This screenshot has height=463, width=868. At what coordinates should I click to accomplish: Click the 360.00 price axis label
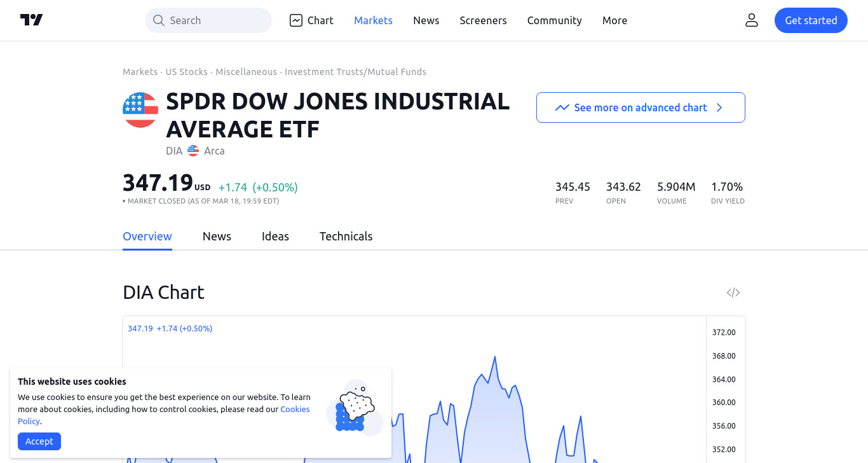pos(724,403)
